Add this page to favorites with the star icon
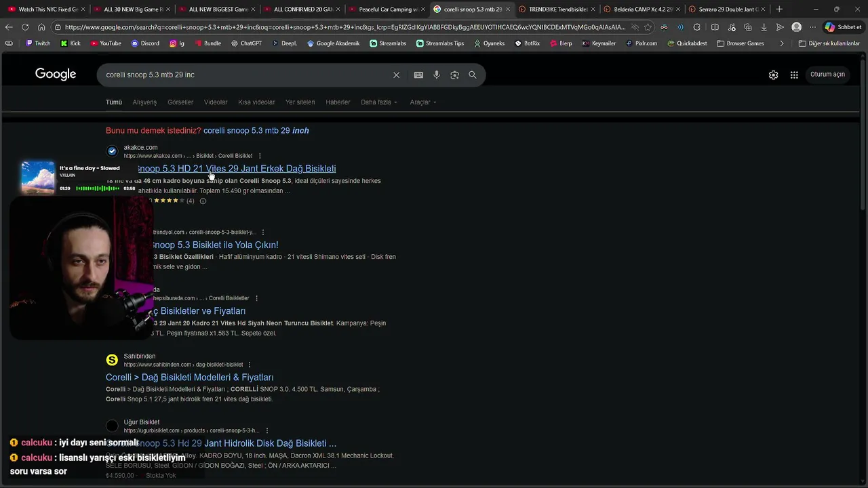Viewport: 868px width, 488px height. (648, 27)
